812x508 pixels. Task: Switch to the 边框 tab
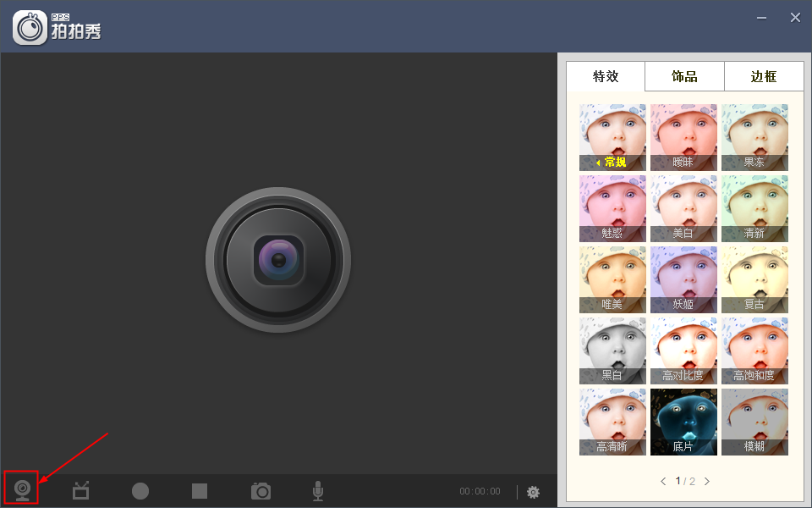(x=763, y=76)
